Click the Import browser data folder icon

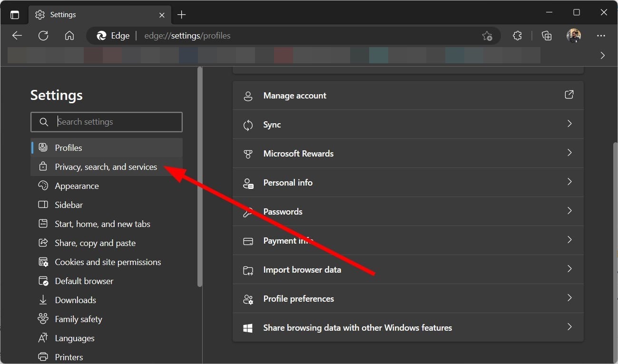pyautogui.click(x=248, y=270)
